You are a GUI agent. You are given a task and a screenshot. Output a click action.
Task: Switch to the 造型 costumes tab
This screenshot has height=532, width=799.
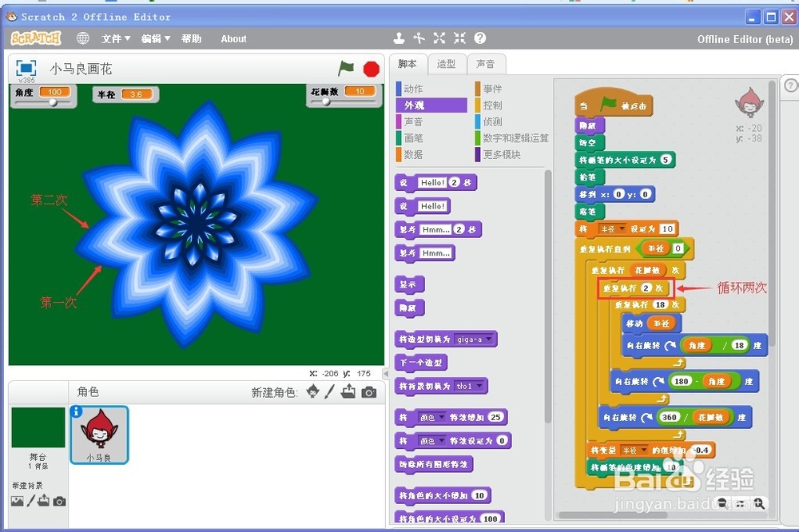[447, 64]
